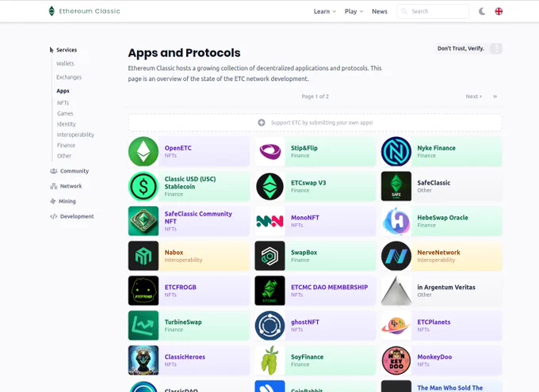Open language selector flag icon
The height and width of the screenshot is (392, 539).
tap(499, 11)
